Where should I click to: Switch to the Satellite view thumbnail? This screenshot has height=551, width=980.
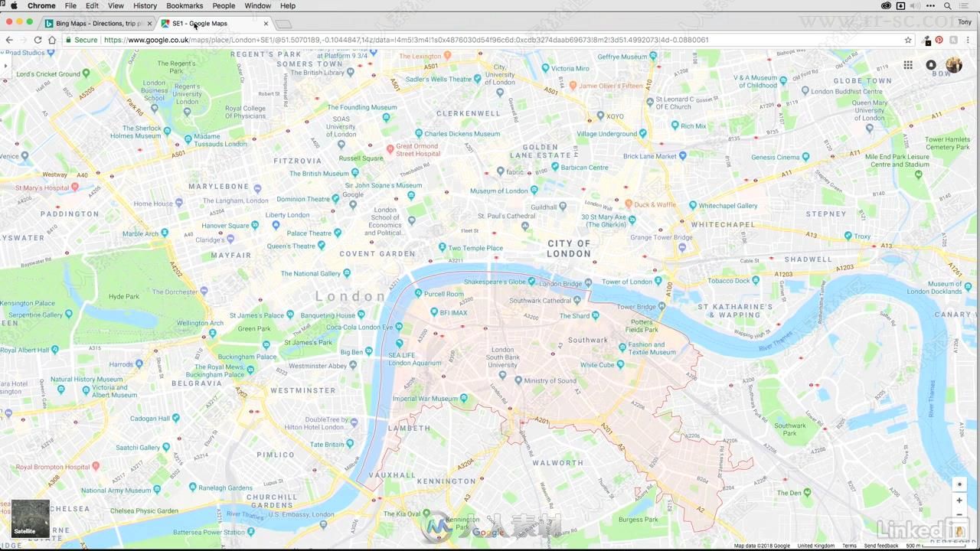(x=31, y=518)
